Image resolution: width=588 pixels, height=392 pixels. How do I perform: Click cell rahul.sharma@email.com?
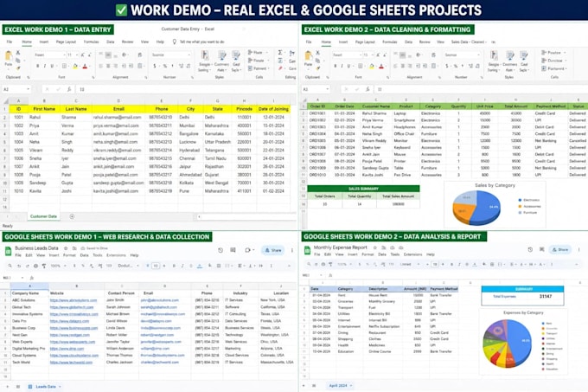[x=118, y=117]
